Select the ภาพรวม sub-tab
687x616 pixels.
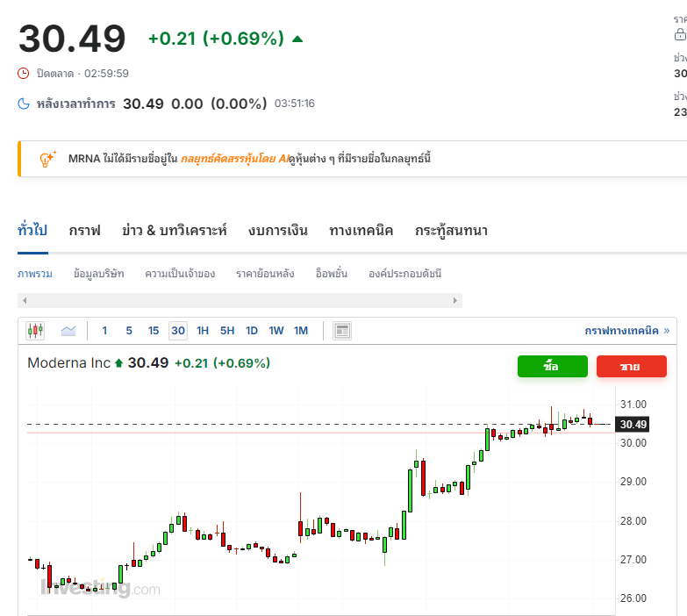coord(35,274)
